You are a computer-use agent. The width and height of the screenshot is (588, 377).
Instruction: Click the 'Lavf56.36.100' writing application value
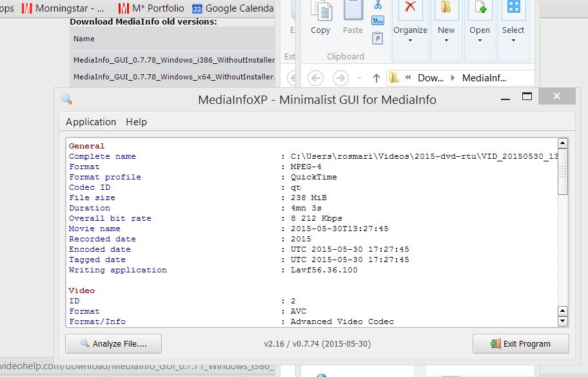click(324, 270)
